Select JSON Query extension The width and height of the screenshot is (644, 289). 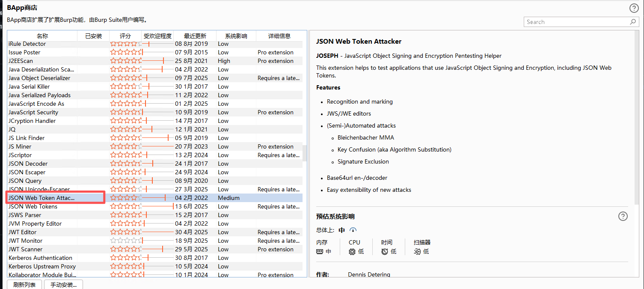155,181
